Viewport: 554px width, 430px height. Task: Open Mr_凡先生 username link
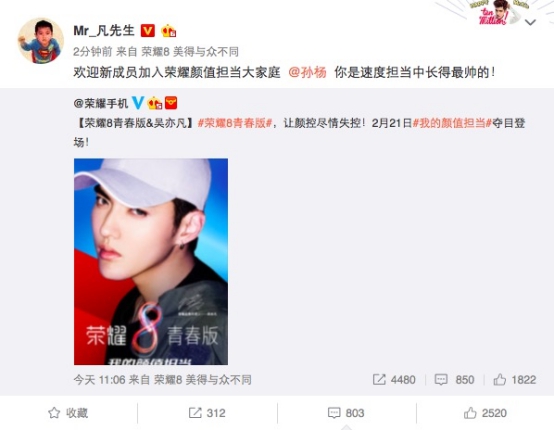point(104,31)
